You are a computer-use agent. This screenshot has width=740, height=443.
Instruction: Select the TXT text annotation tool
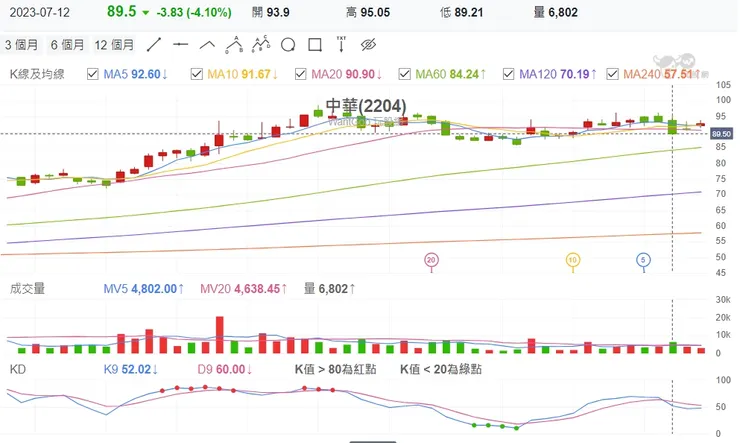pos(341,44)
